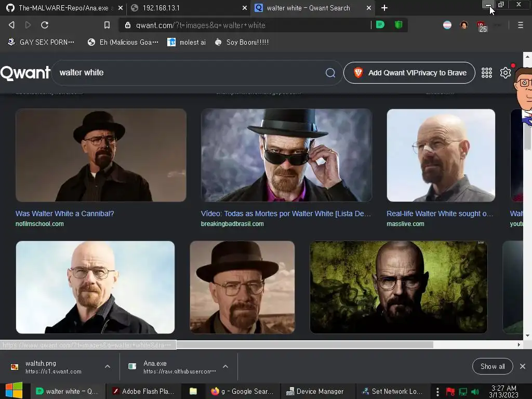Click Add Qwant VIPrivacy to Brave
532x399 pixels.
click(x=409, y=73)
